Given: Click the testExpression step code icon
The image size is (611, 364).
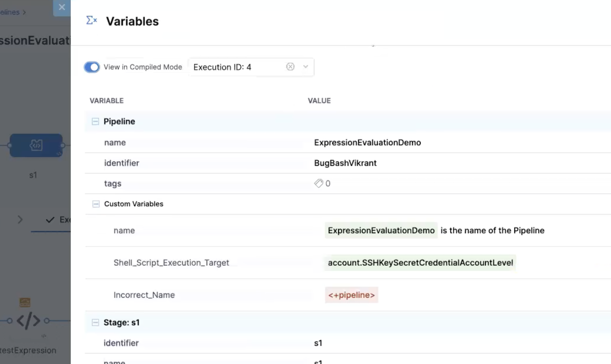Looking at the screenshot, I should [x=28, y=320].
